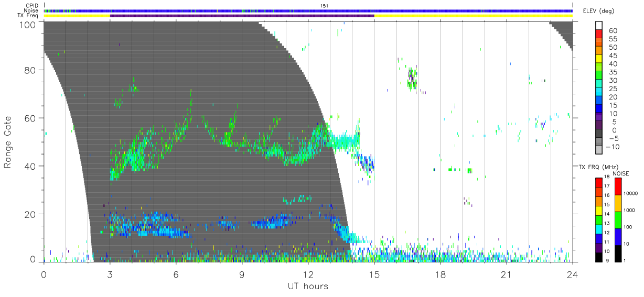
Task: Click the '3' tick on the UT hours axis
Action: 110,274
